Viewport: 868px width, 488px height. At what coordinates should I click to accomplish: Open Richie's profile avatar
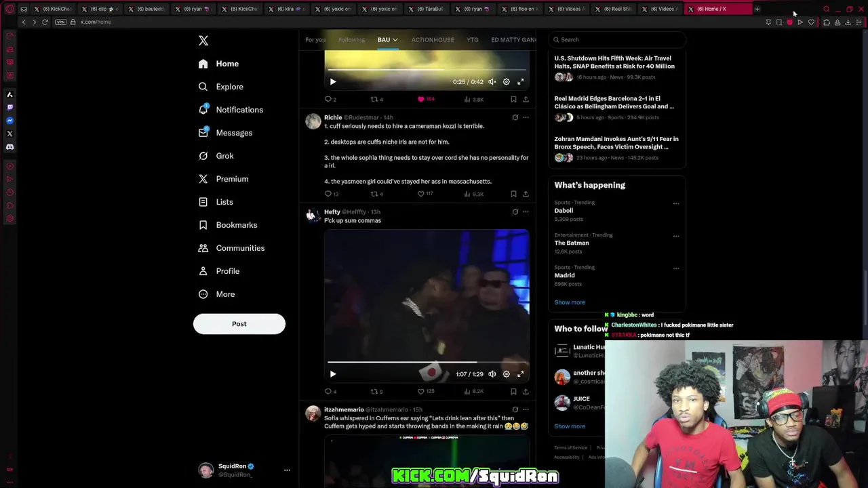[x=313, y=121]
